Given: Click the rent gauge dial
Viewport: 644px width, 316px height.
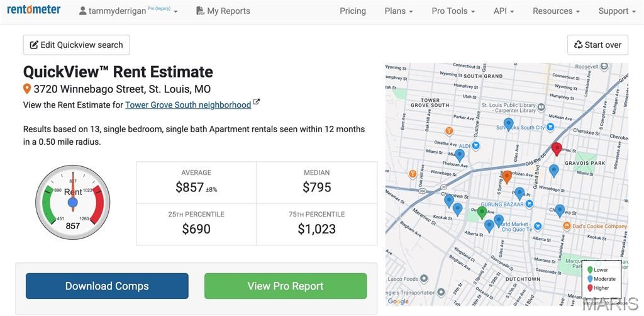Looking at the screenshot, I should (73, 202).
